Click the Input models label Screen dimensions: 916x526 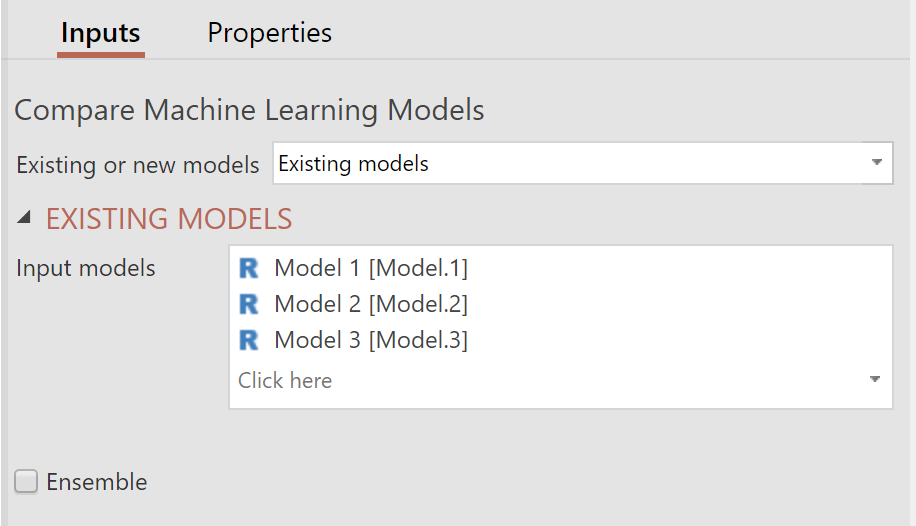coord(86,268)
